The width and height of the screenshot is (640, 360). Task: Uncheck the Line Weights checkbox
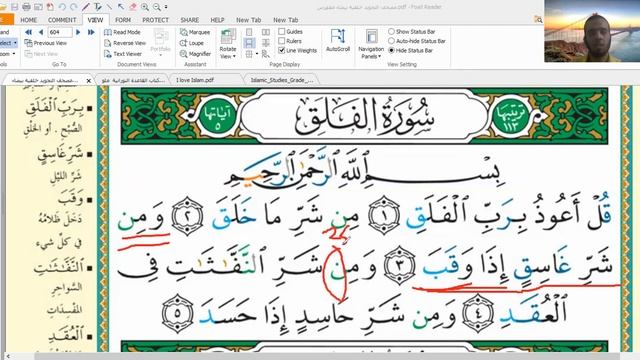282,50
